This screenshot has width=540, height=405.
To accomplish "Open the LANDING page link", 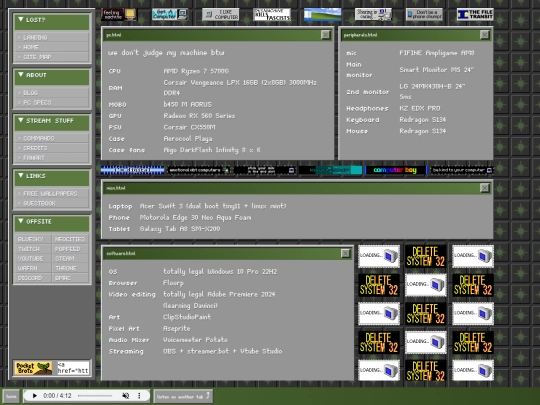I will point(52,37).
